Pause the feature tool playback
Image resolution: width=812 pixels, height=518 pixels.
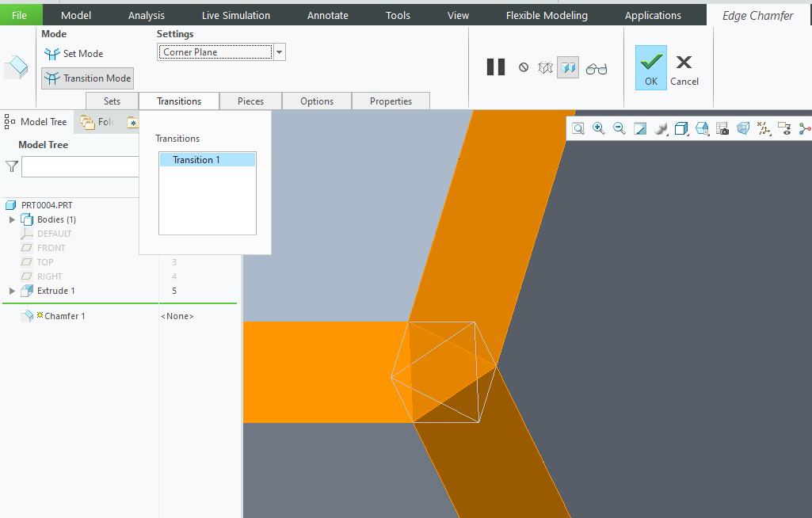coord(496,67)
